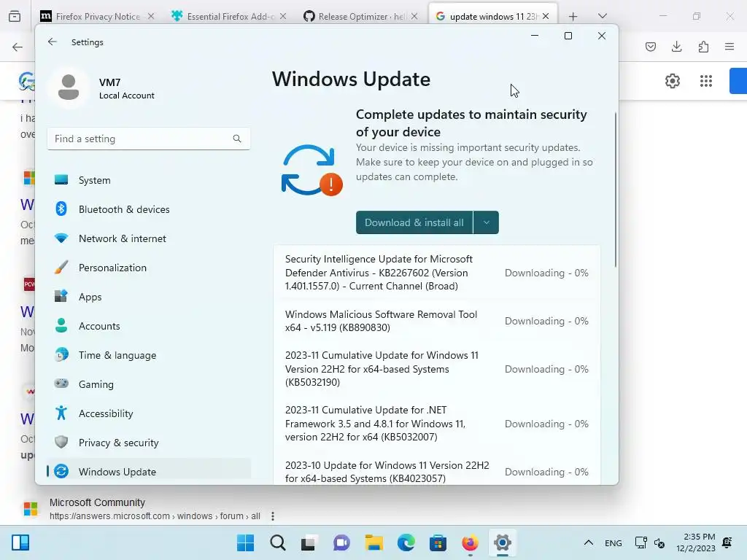Open Windows Start menu
The image size is (747, 560).
245,542
